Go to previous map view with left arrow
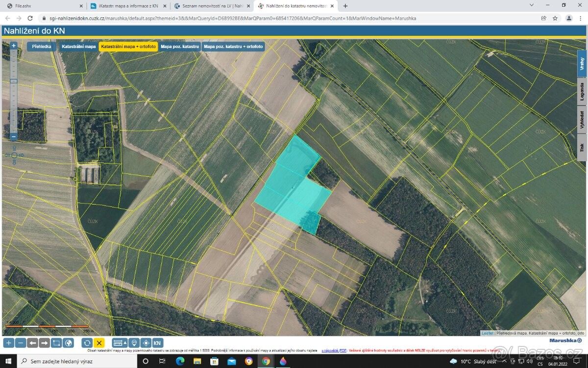Screen dimensions: 588x368 pos(32,343)
